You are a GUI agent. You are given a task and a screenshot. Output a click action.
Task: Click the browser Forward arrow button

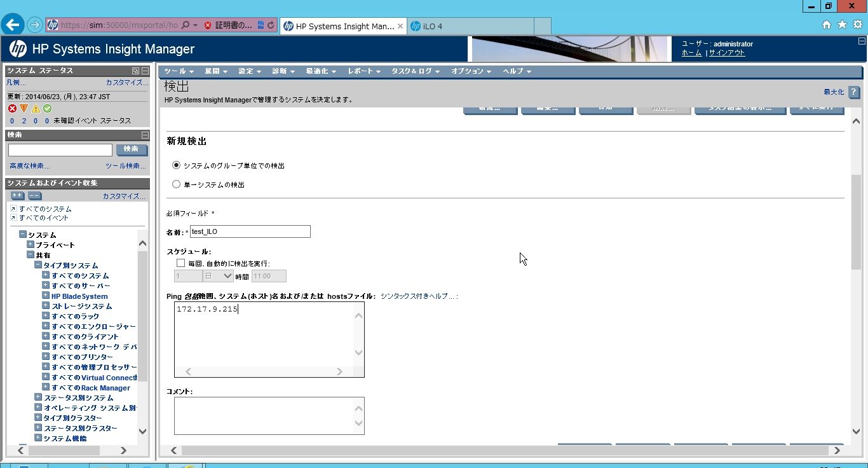pos(35,25)
